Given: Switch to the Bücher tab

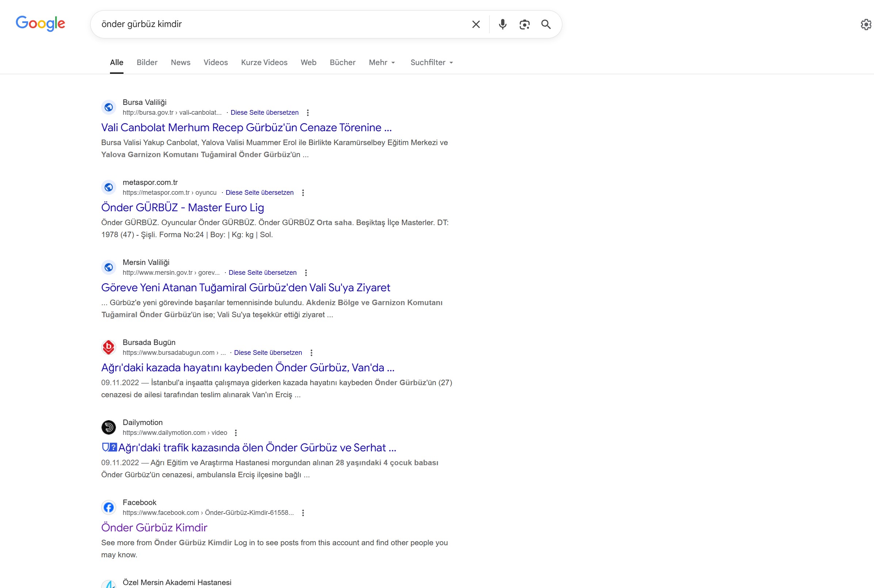Looking at the screenshot, I should (x=342, y=62).
